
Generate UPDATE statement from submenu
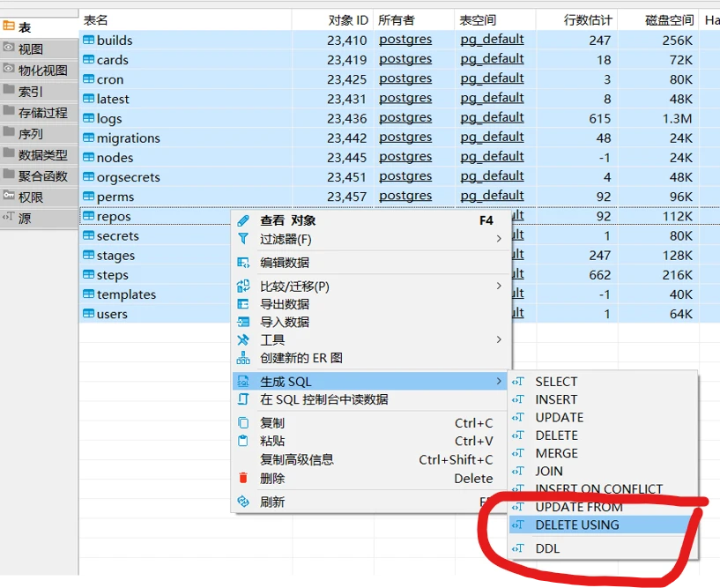603,418
